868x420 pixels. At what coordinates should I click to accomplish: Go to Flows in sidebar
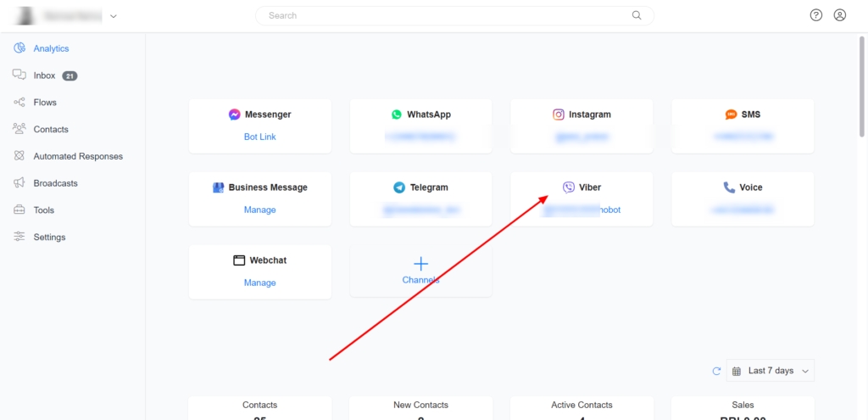pyautogui.click(x=44, y=103)
